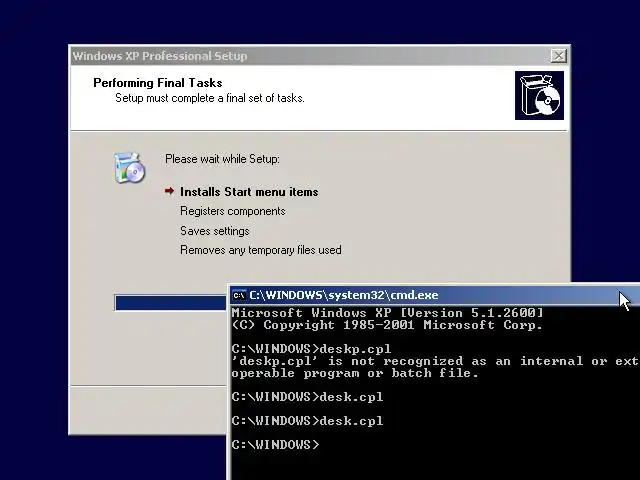This screenshot has height=480, width=640.
Task: Click the 'is not recognized' error line
Action: [x=435, y=361]
